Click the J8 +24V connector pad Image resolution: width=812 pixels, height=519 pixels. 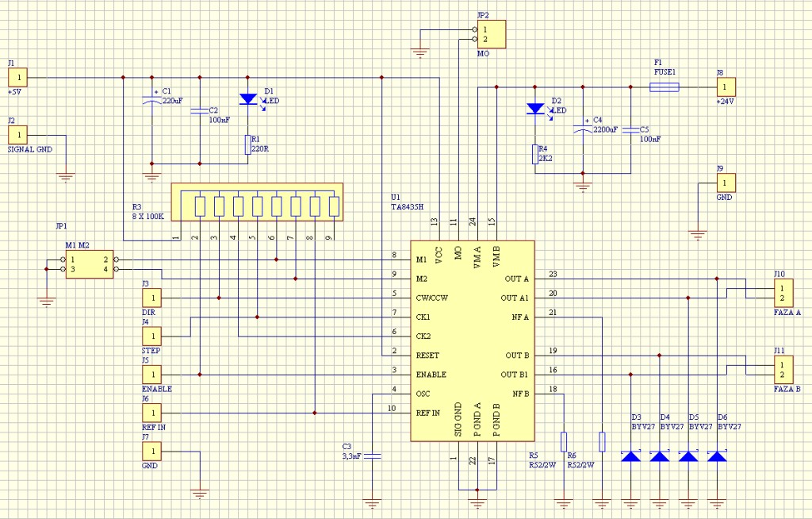(x=726, y=87)
